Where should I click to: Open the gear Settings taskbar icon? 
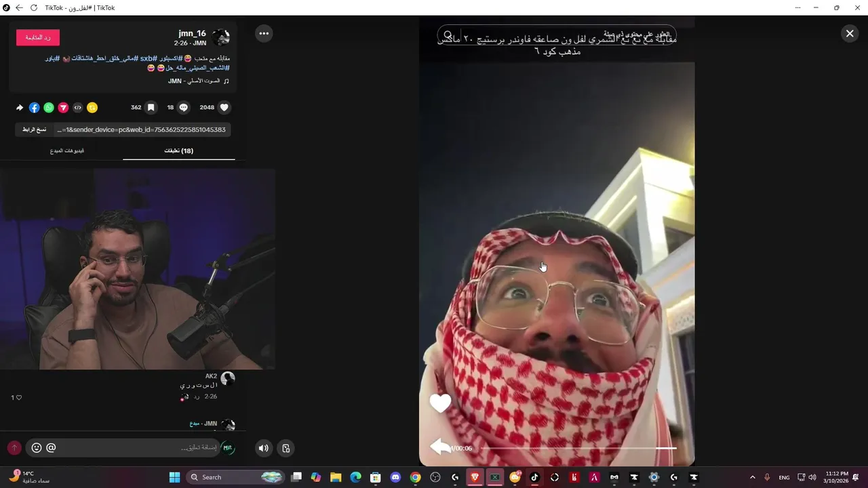[x=654, y=477]
